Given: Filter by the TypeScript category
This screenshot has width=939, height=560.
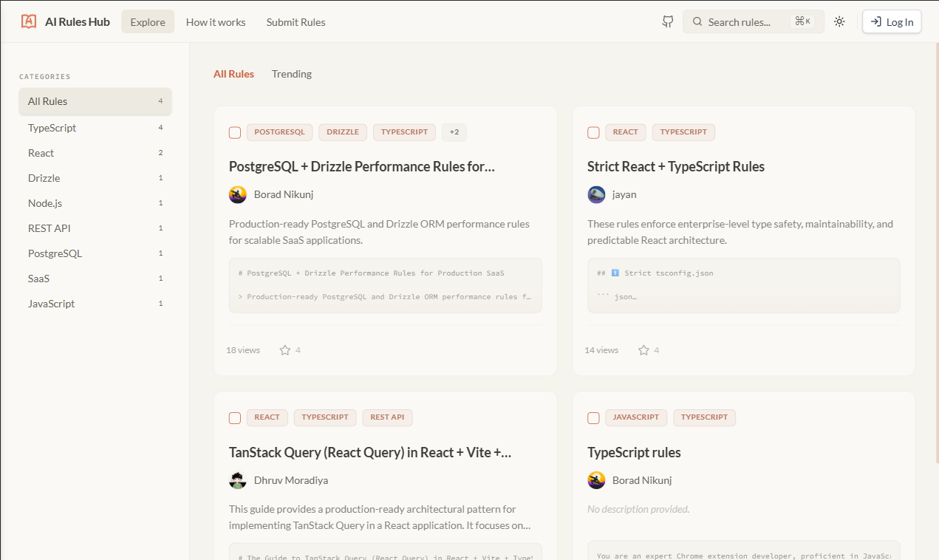Looking at the screenshot, I should click(x=52, y=127).
